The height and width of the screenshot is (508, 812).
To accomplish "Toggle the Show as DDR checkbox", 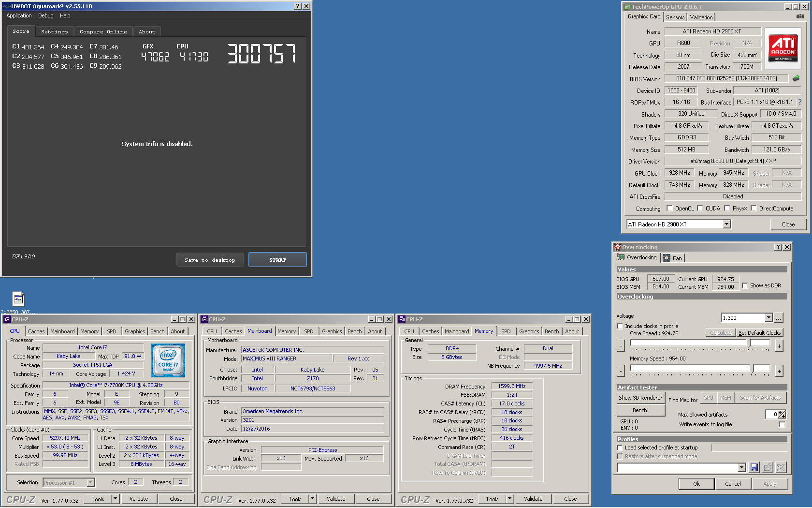I will point(745,285).
